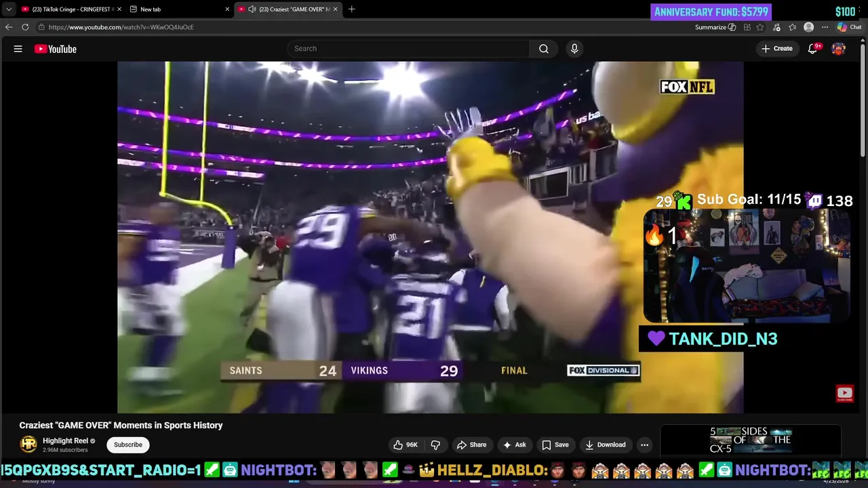Open the YouTube account avatar menu
Viewport: 868px width, 488px height.
(839, 49)
